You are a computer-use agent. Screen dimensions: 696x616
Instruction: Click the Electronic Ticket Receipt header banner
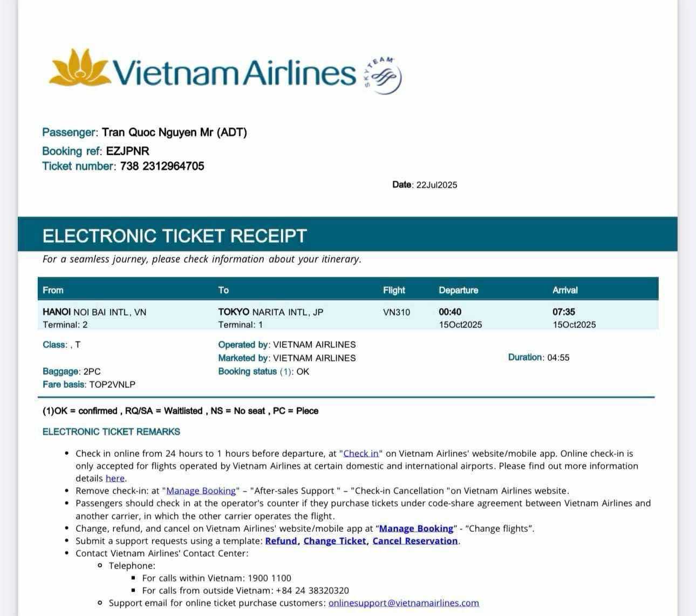[x=174, y=236]
